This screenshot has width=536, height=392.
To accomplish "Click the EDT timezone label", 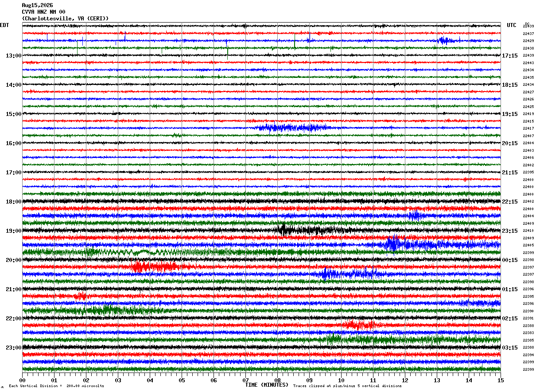I will point(4,25).
